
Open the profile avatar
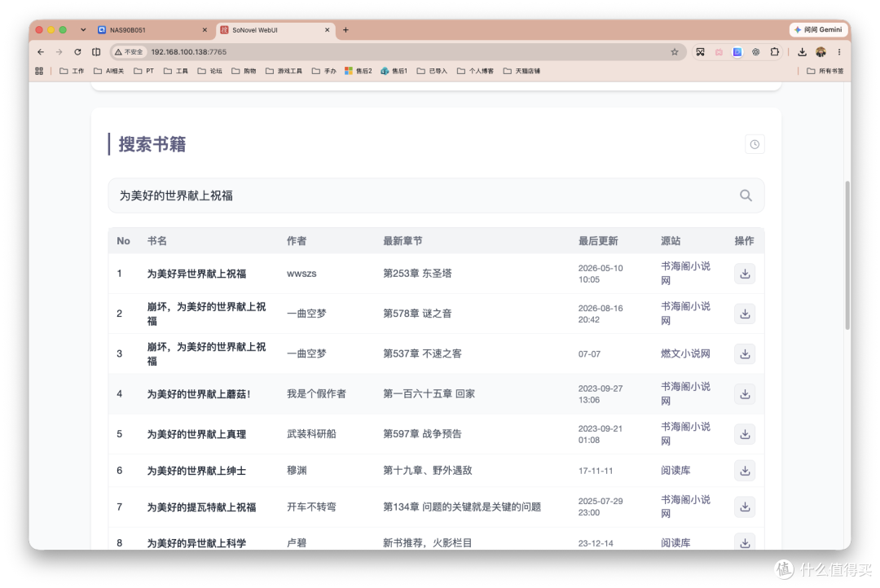(x=821, y=51)
